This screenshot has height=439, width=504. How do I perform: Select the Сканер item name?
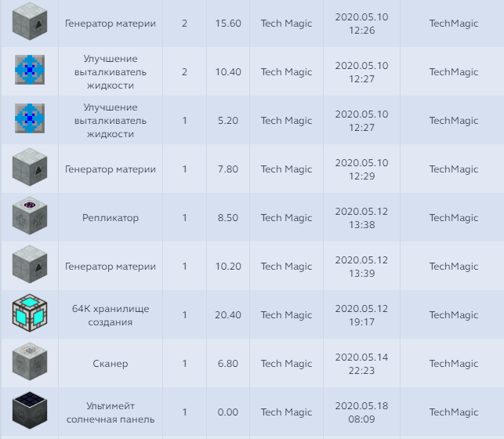111,364
